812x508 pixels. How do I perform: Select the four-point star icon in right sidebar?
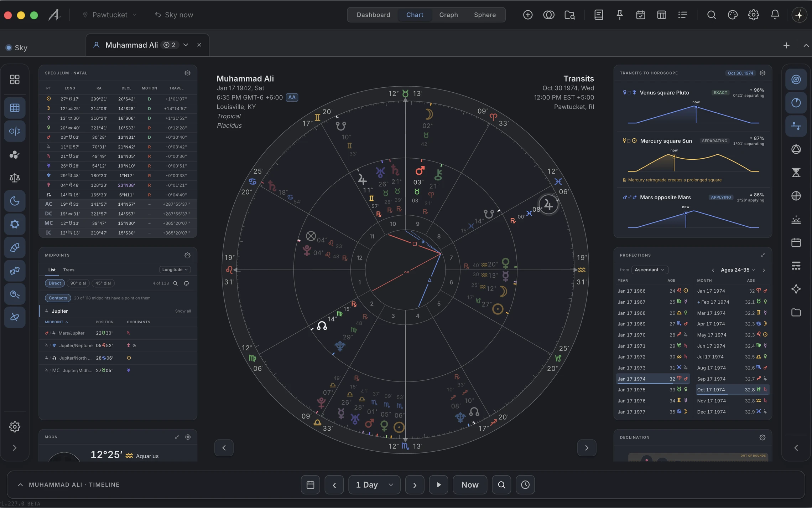[796, 289]
